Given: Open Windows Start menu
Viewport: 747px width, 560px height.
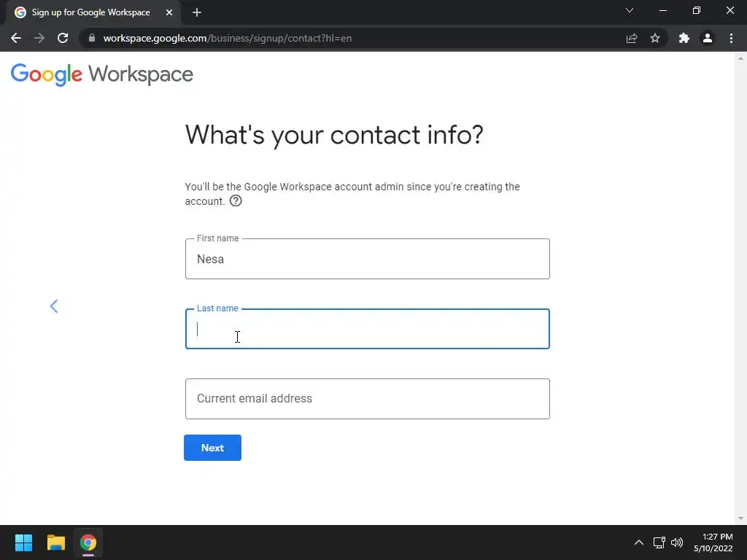Looking at the screenshot, I should click(23, 542).
